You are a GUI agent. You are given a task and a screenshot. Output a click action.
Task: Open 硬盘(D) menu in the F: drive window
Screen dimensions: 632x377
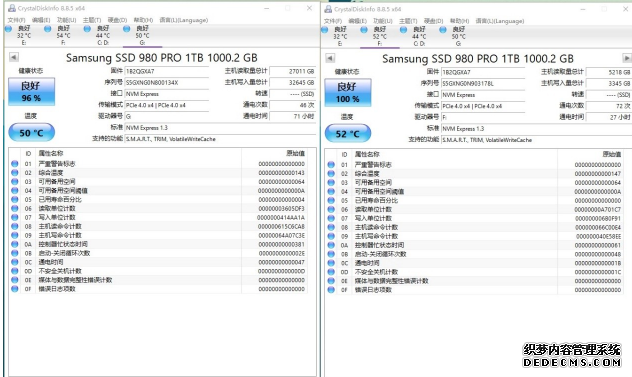point(433,21)
